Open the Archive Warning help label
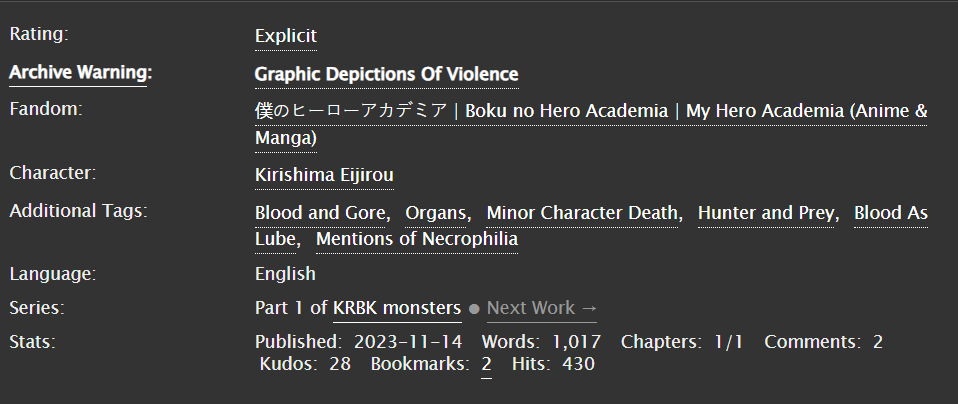The image size is (958, 404). tap(79, 72)
